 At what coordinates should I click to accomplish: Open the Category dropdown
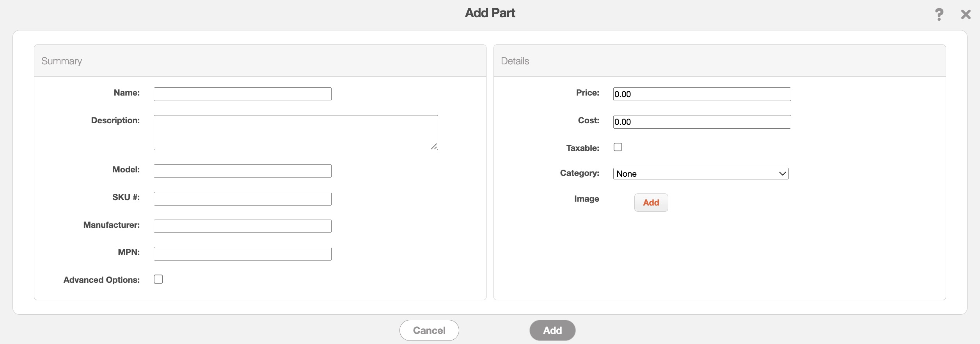701,174
